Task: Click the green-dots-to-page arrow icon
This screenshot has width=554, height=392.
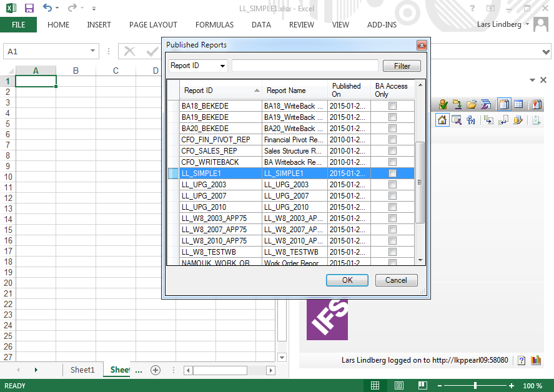Action: pyautogui.click(x=489, y=120)
